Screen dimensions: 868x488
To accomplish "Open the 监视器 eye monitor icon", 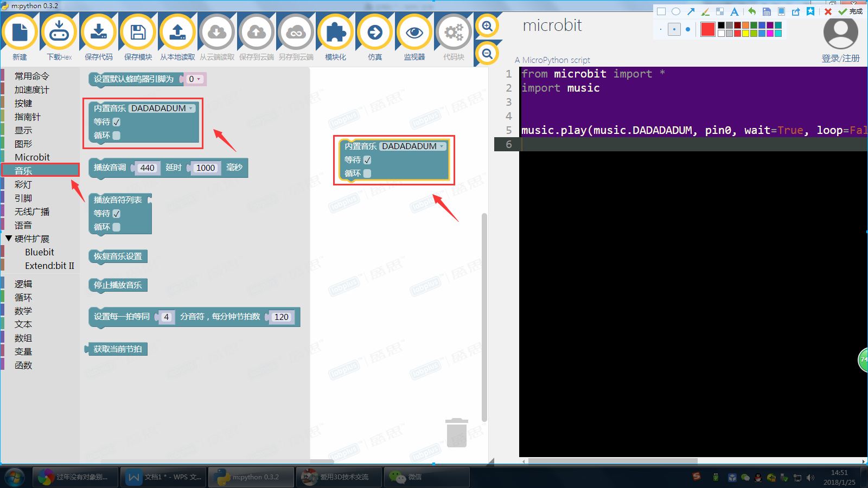I will pyautogui.click(x=414, y=33).
